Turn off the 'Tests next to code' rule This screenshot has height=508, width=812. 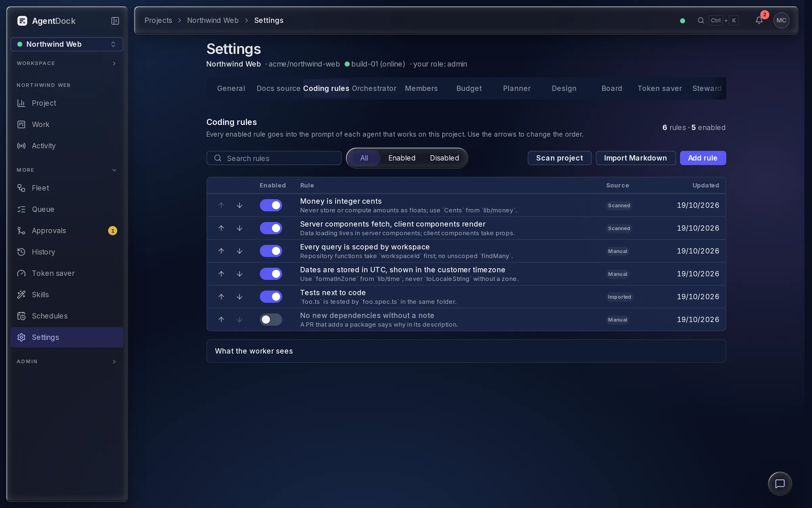271,297
